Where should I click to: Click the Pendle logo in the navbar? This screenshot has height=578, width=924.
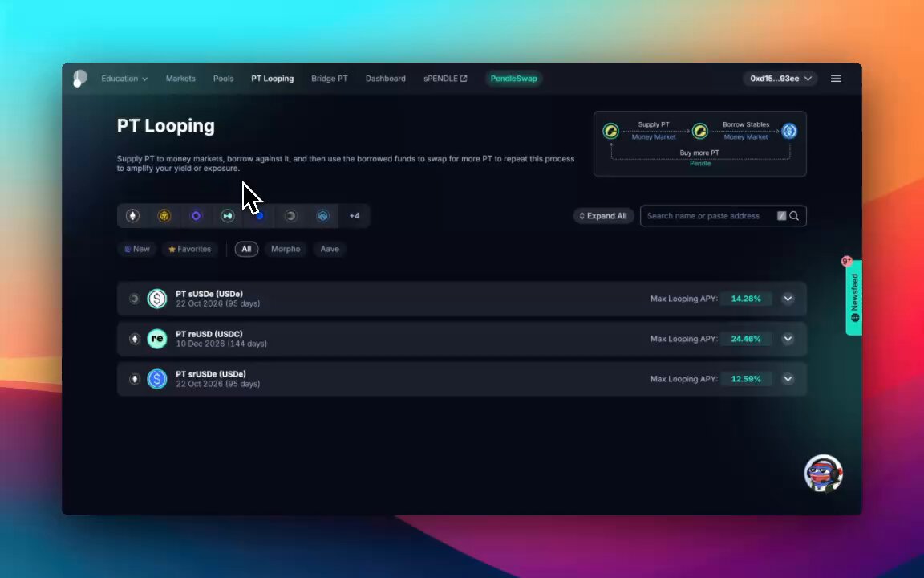pos(79,79)
